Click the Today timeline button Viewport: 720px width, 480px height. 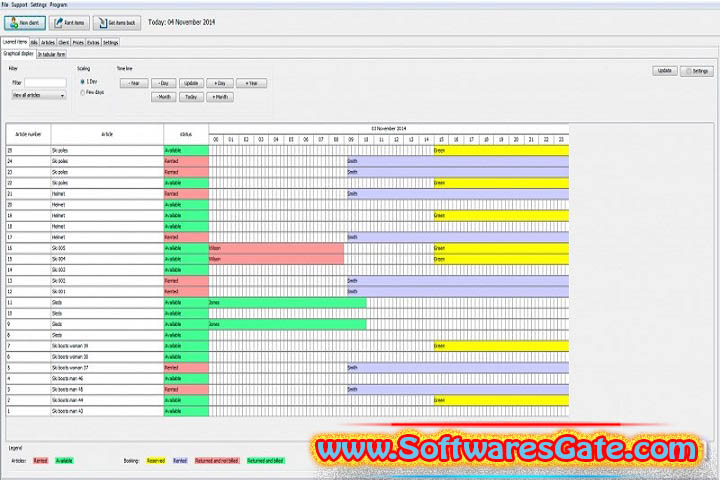pos(191,97)
